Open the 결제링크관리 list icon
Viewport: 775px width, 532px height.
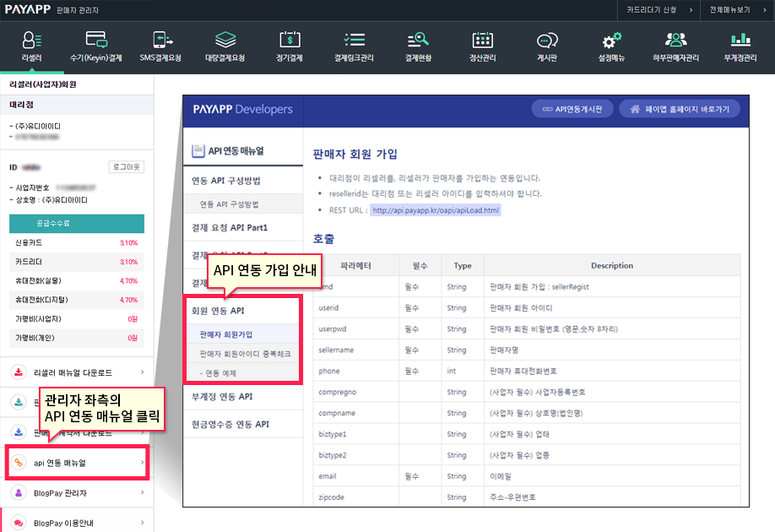[354, 40]
